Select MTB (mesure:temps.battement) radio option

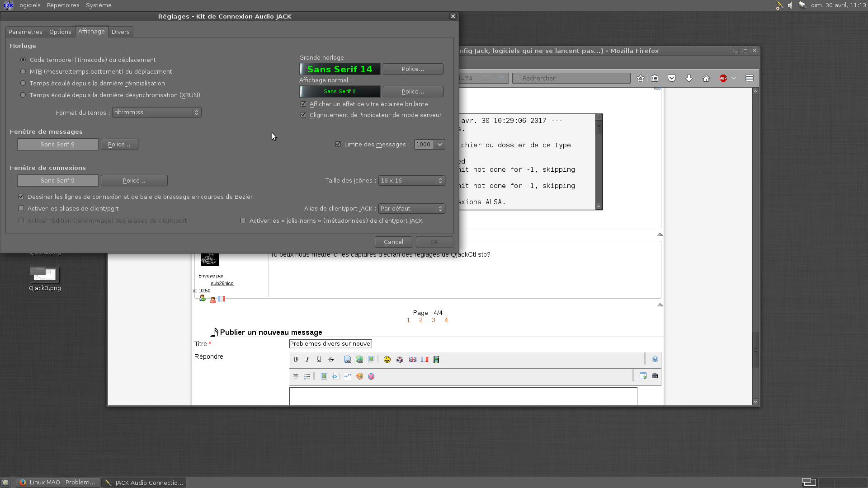23,72
